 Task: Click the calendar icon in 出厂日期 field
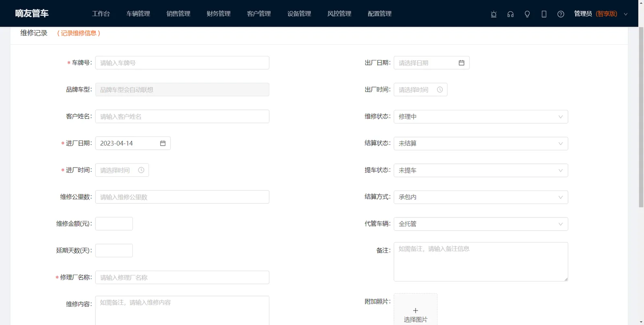pos(462,63)
